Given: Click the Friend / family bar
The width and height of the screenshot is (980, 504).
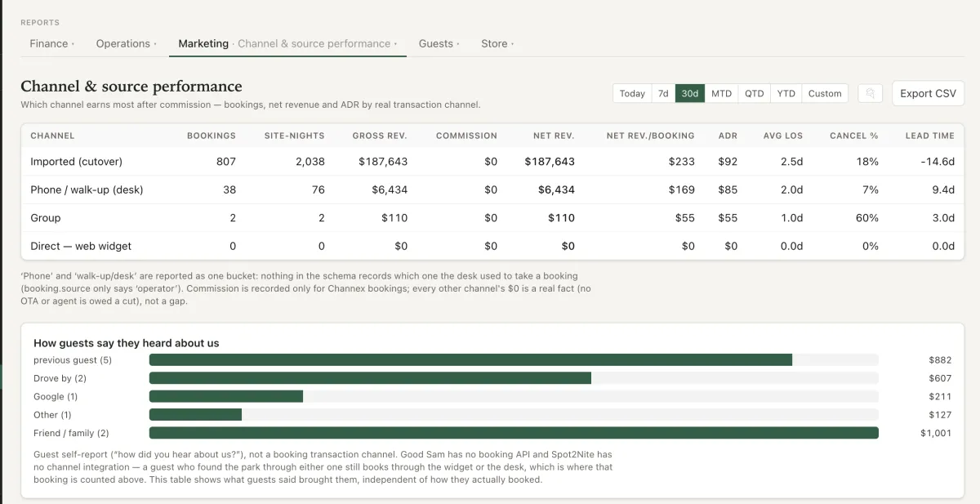Looking at the screenshot, I should 514,433.
